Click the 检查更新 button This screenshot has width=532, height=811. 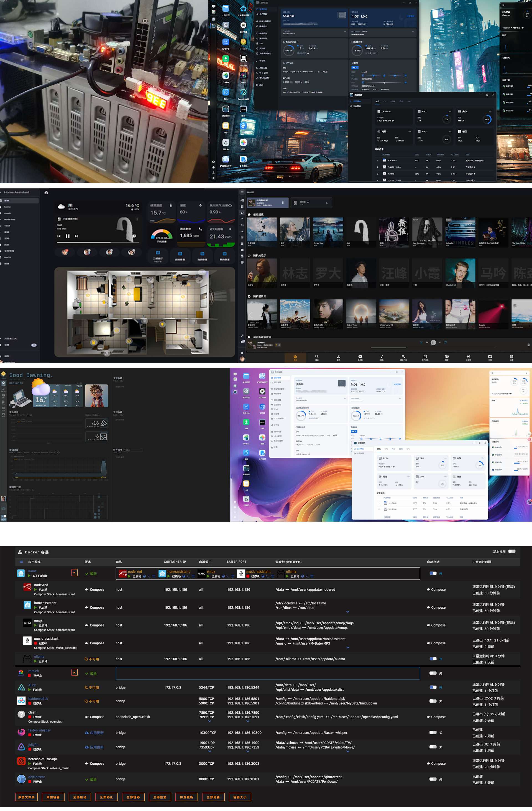tap(186, 797)
